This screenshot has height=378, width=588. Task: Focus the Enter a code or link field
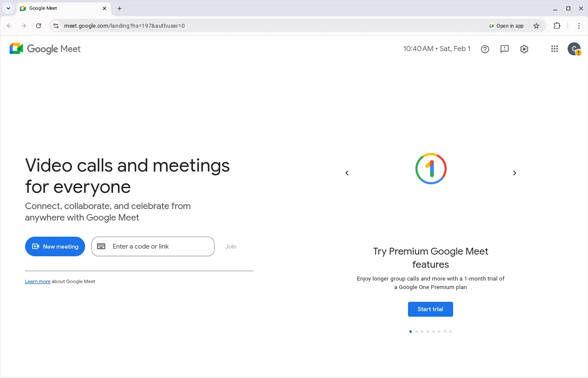pos(160,246)
